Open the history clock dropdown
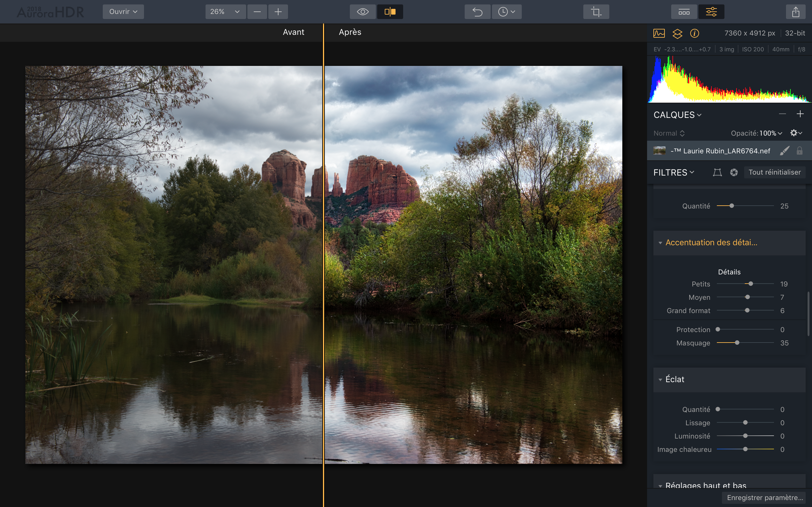Screen dimensions: 812x507 (x=506, y=12)
